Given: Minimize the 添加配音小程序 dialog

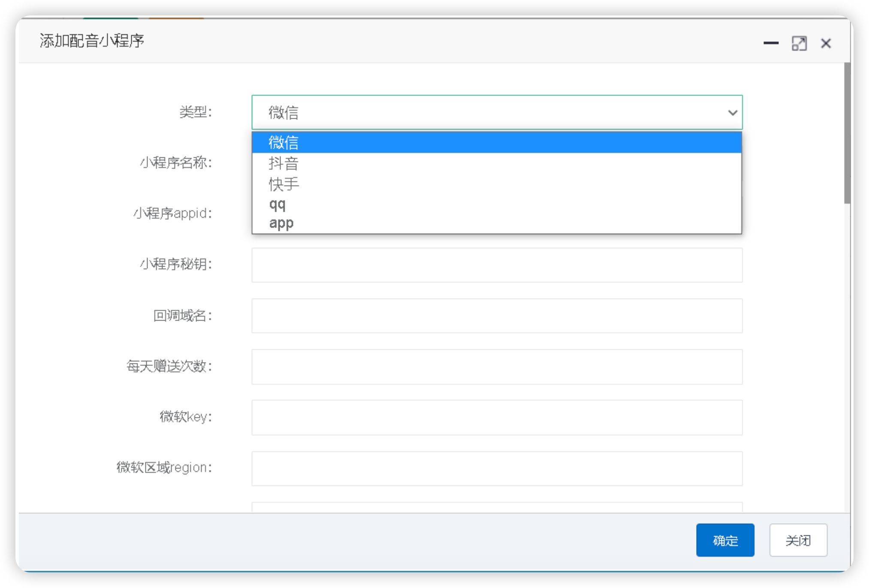Looking at the screenshot, I should click(771, 43).
